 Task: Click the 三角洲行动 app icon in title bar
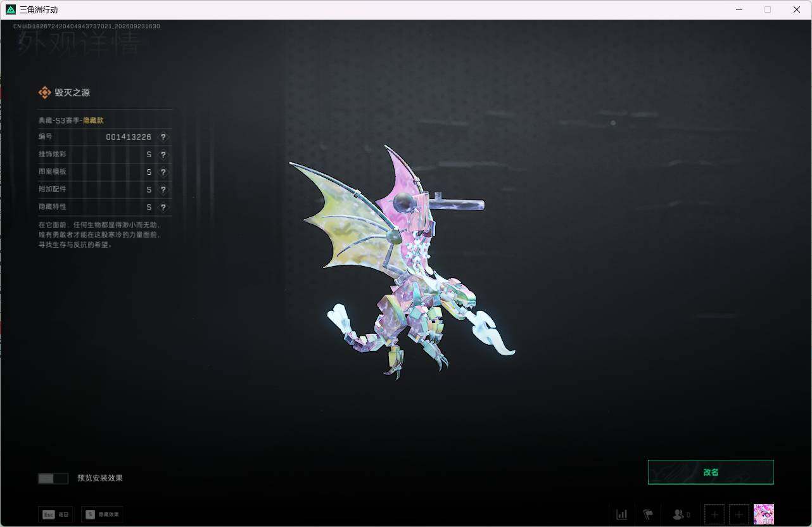point(11,10)
